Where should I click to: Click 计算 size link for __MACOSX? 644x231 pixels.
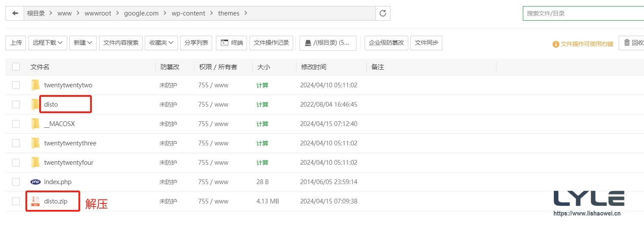tap(262, 124)
